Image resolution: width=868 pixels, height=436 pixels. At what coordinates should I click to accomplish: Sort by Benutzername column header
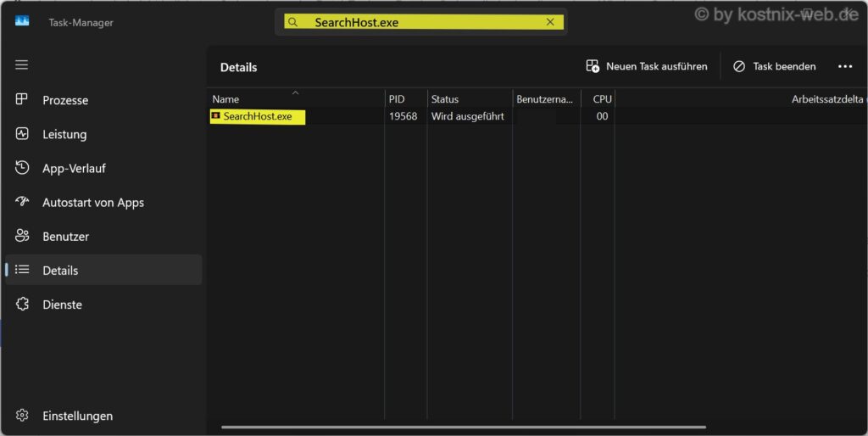click(x=547, y=99)
